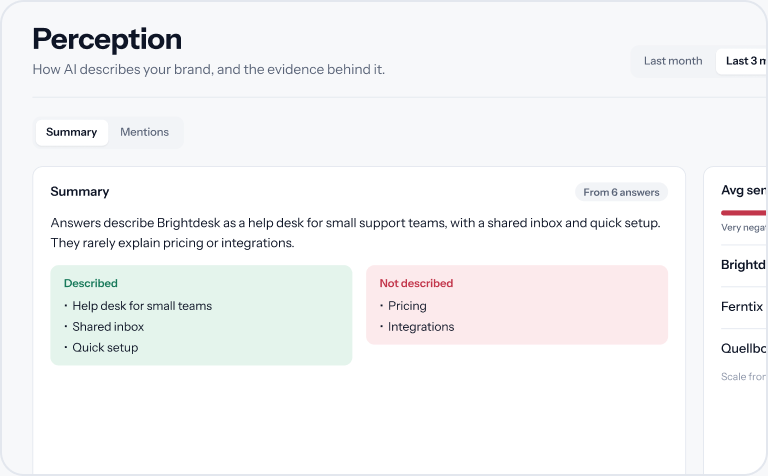Screen dimensions: 768x476
Task: Click the Avg sentiment panel heading
Action: (x=744, y=190)
